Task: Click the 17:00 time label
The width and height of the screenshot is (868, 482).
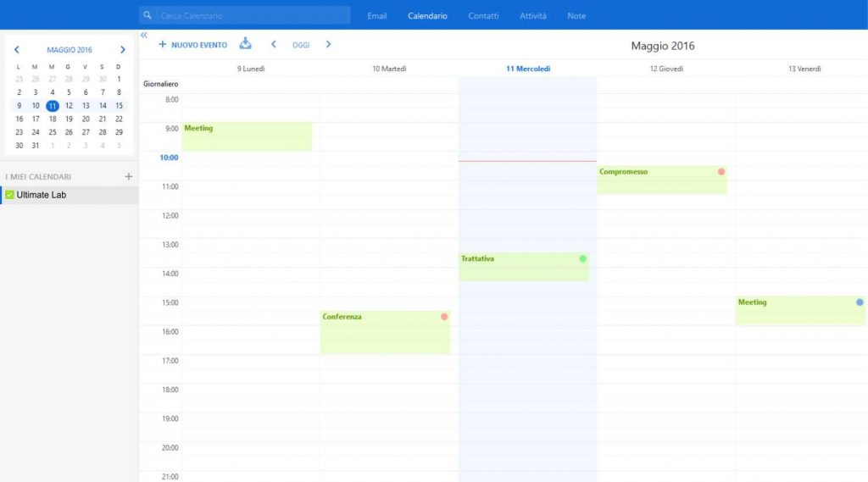Action: (x=170, y=361)
